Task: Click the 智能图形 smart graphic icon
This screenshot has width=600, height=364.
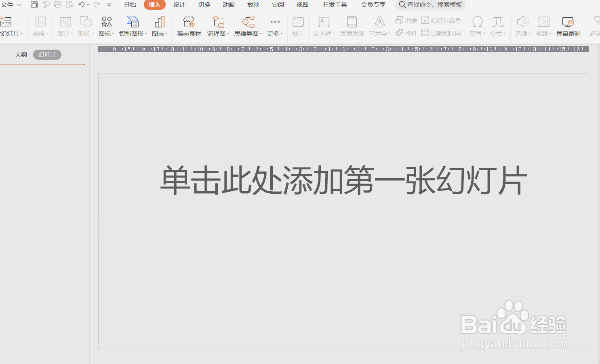Action: [x=133, y=22]
